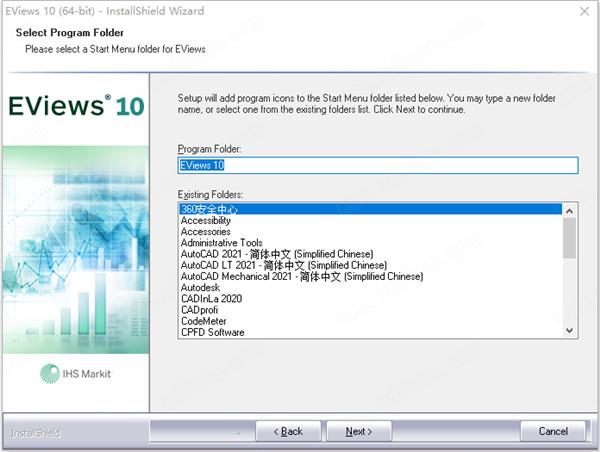This screenshot has height=452, width=600.
Task: Click the IHS Markit logo icon
Action: pyautogui.click(x=50, y=374)
